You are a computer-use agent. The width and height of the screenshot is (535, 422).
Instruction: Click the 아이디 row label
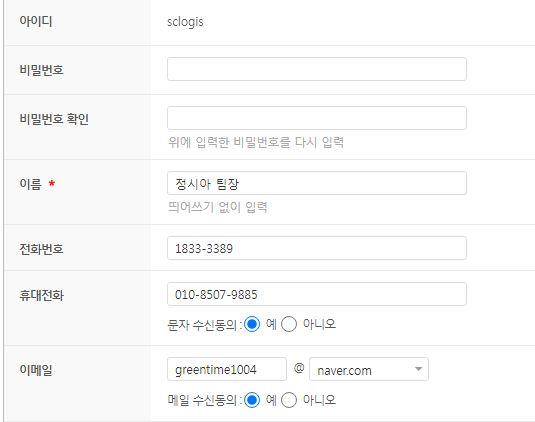(x=36, y=21)
